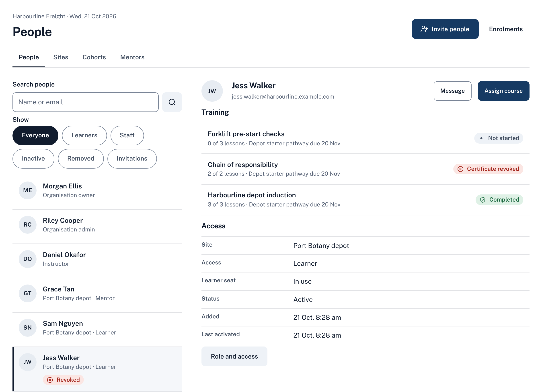Filter the list by Learners
Image resolution: width=542 pixels, height=392 pixels.
click(84, 135)
